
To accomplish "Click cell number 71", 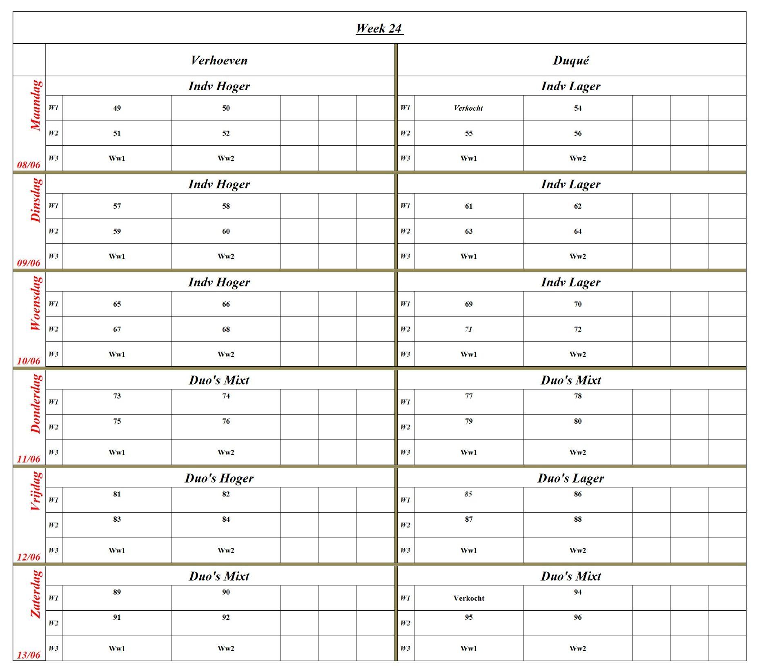I will pyautogui.click(x=468, y=329).
